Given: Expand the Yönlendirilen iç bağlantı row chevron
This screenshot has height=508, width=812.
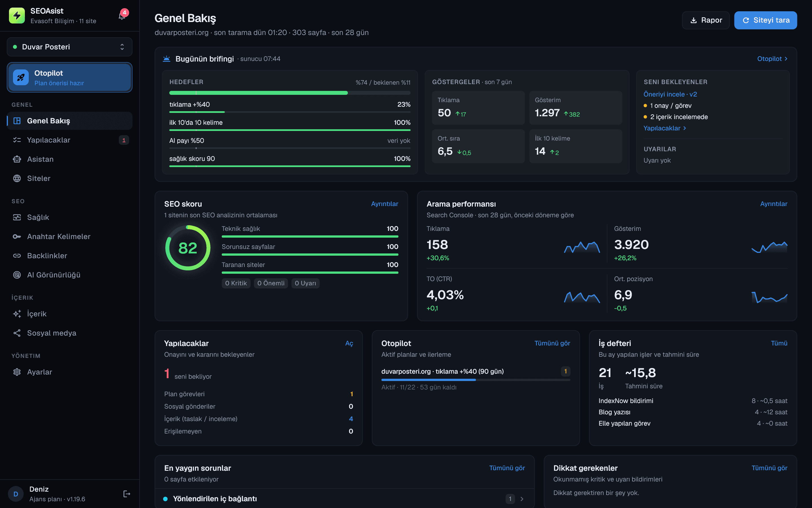Looking at the screenshot, I should click(522, 499).
